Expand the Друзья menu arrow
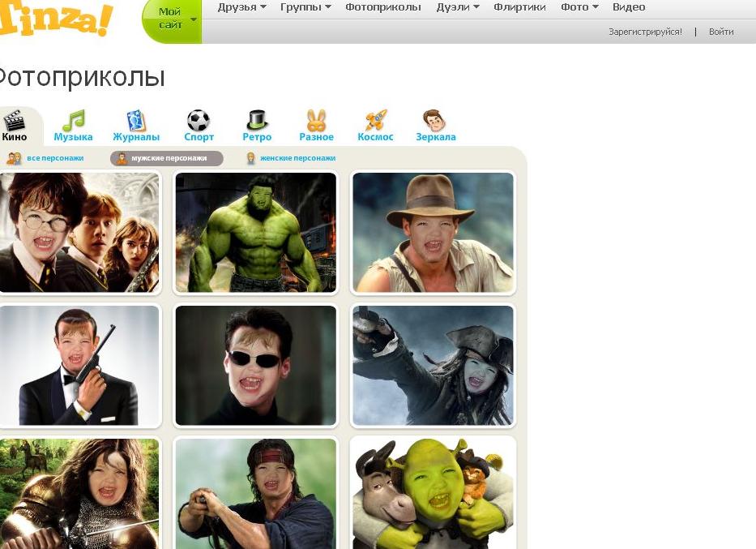 tap(263, 7)
